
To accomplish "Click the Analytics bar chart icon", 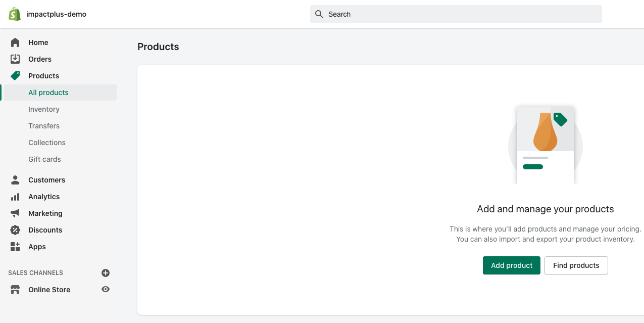I will [15, 197].
